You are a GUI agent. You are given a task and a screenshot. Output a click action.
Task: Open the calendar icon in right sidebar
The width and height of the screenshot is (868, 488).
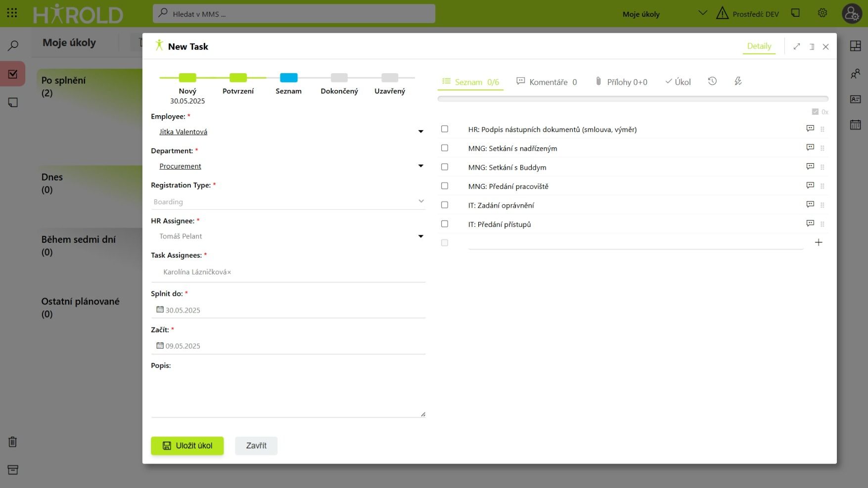[x=855, y=125]
